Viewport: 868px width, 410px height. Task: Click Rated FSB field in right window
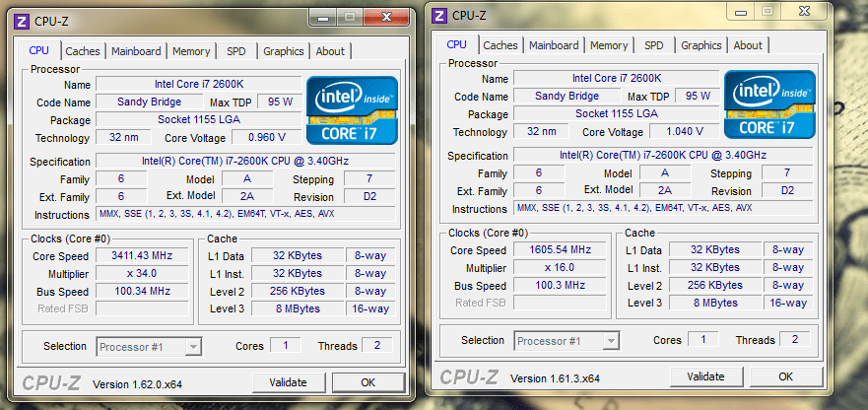[561, 303]
